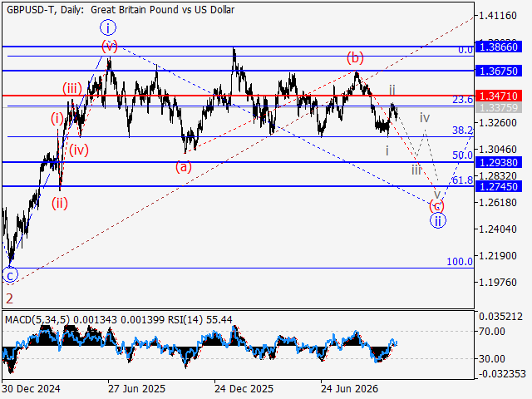Select the Fibonacci 0.0 level label
The width and height of the screenshot is (532, 399).
(x=465, y=50)
